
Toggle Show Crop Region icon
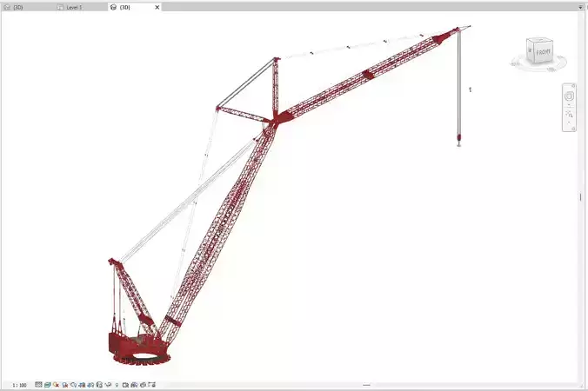click(x=90, y=385)
